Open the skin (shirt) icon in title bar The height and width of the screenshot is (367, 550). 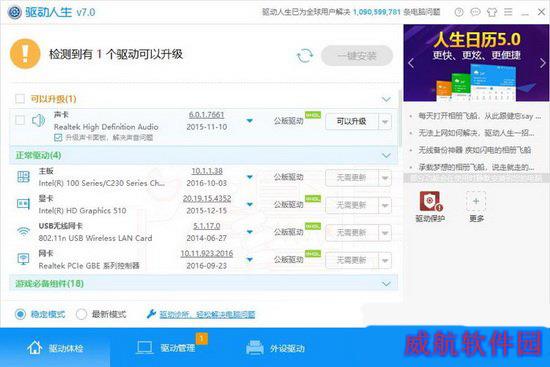pyautogui.click(x=492, y=12)
